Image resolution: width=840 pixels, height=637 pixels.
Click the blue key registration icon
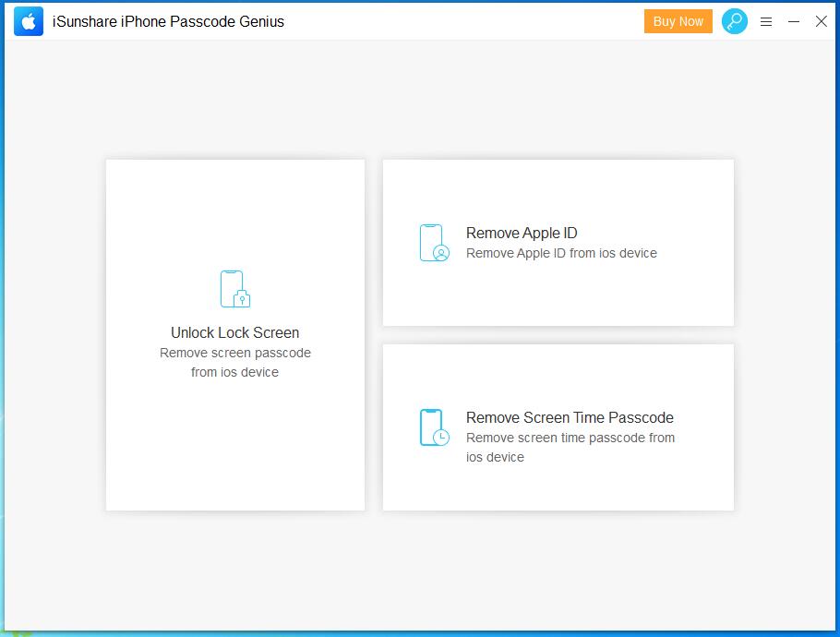pyautogui.click(x=734, y=21)
